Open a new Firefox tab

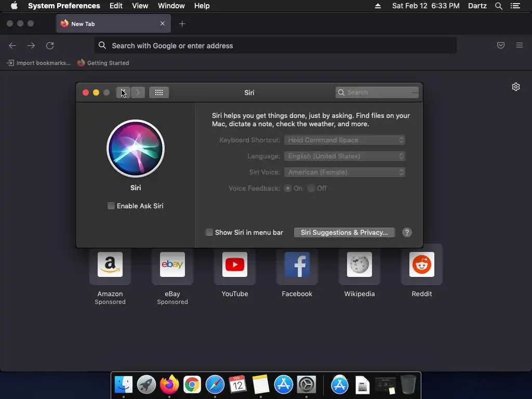pos(182,24)
